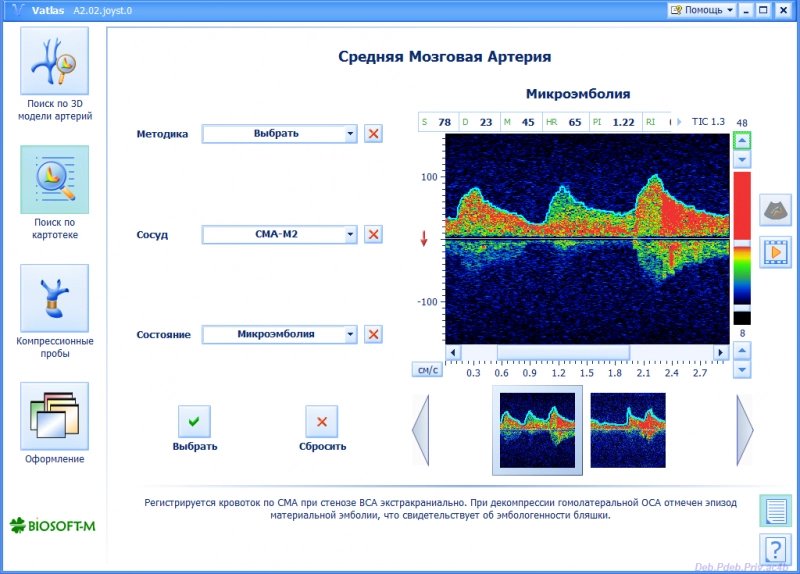The width and height of the screenshot is (800, 574).
Task: Expand the Состояние dropdown showing Микроэмболия
Action: (x=350, y=334)
